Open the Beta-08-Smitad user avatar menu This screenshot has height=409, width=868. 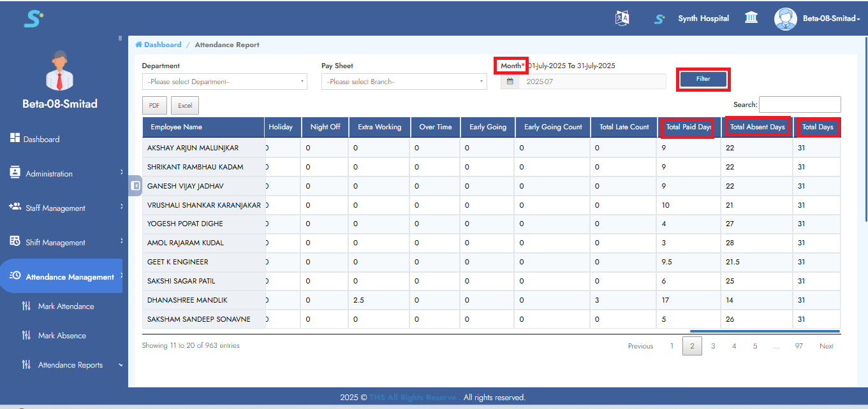(785, 18)
